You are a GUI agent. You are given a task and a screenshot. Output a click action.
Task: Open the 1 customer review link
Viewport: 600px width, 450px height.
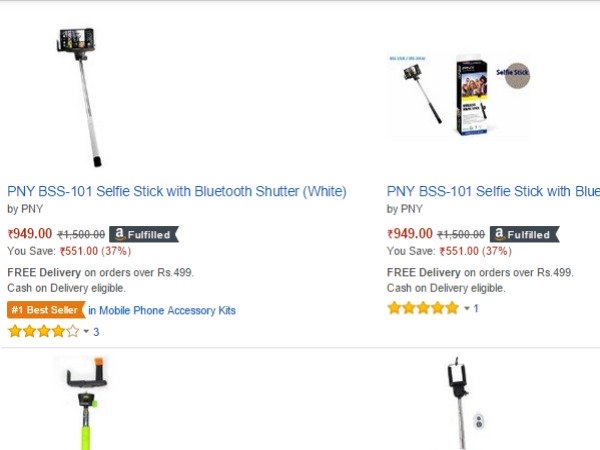(x=476, y=308)
